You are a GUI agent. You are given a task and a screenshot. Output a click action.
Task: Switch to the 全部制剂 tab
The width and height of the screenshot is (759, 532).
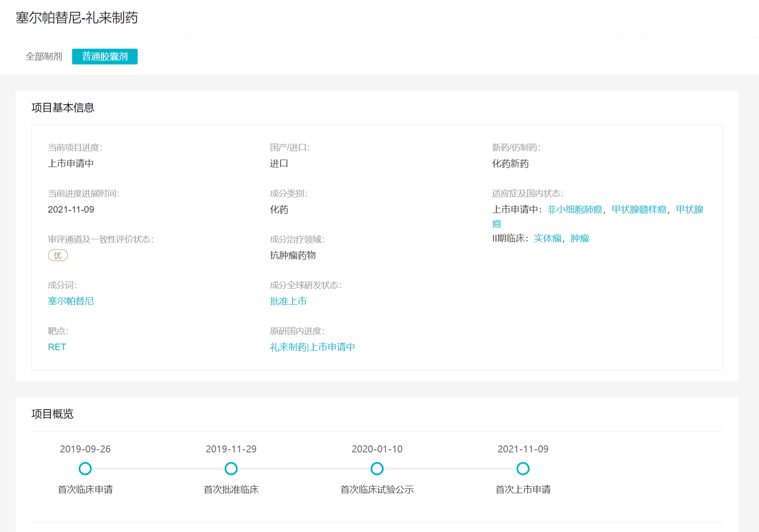pyautogui.click(x=44, y=56)
